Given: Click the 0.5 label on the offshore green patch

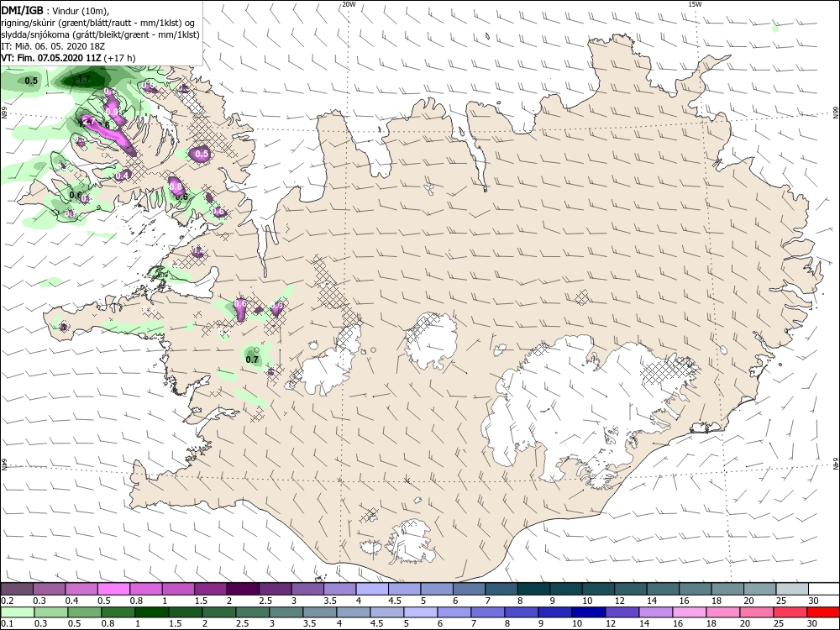Looking at the screenshot, I should point(32,81).
